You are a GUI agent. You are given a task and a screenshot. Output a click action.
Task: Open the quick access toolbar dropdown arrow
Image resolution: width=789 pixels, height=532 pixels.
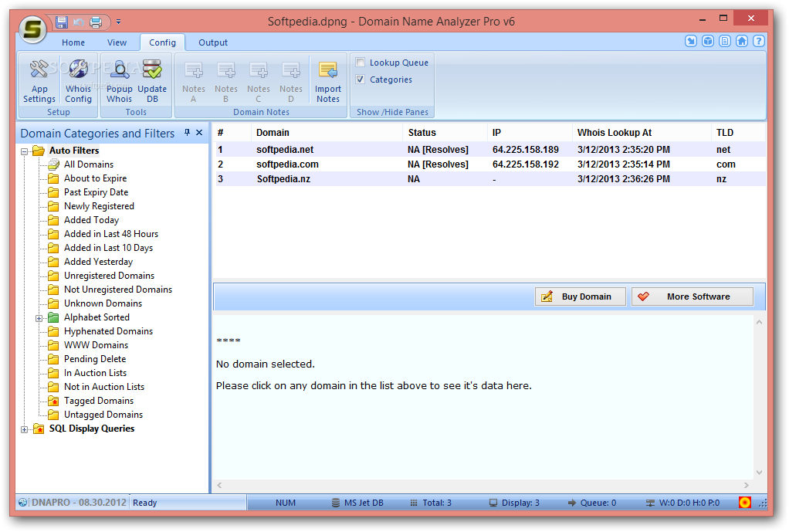pyautogui.click(x=118, y=22)
